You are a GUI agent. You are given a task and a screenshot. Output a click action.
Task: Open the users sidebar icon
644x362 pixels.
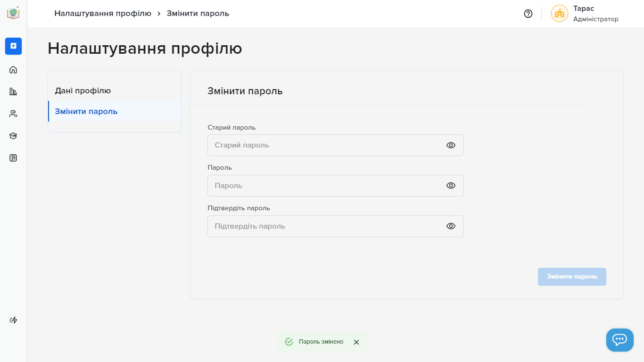click(13, 114)
